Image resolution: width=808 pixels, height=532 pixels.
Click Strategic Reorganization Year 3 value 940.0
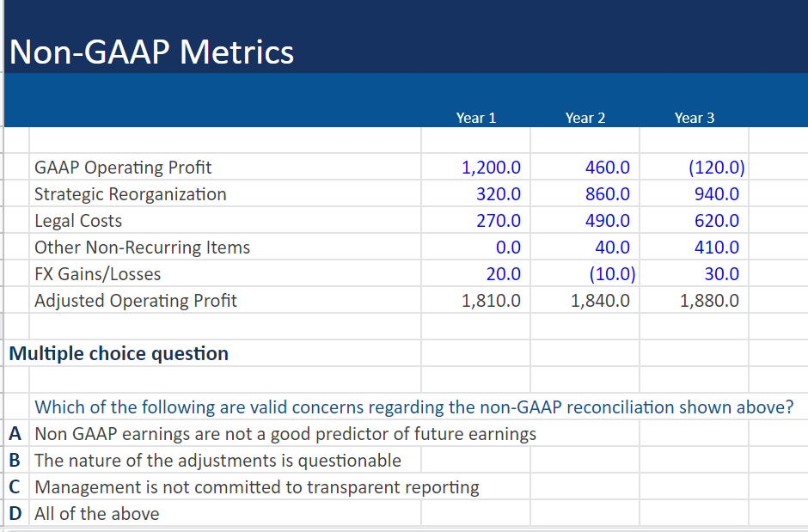coord(695,193)
